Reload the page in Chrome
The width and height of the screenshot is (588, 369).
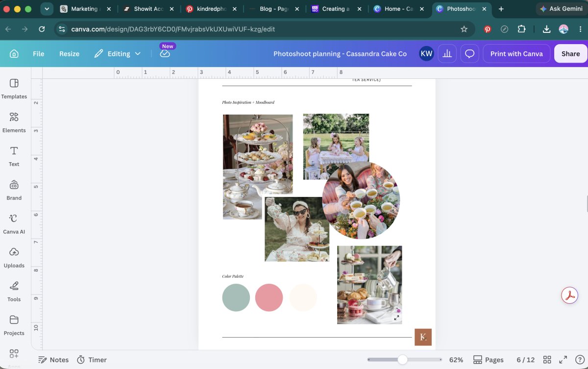pyautogui.click(x=42, y=29)
